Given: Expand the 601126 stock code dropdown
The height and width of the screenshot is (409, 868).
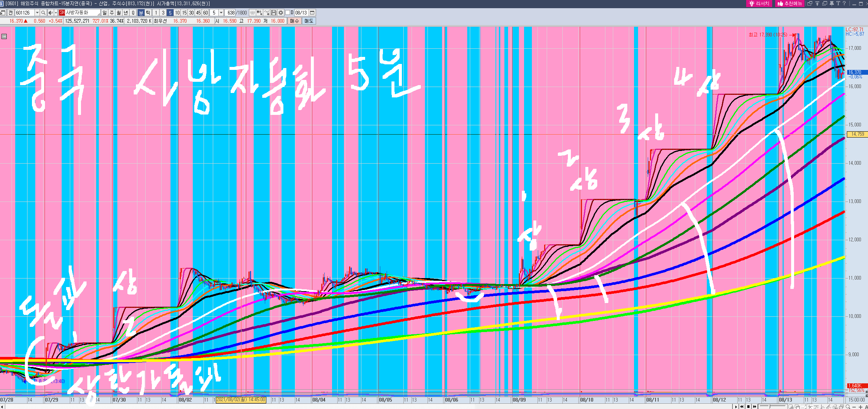Looking at the screenshot, I should [x=37, y=13].
